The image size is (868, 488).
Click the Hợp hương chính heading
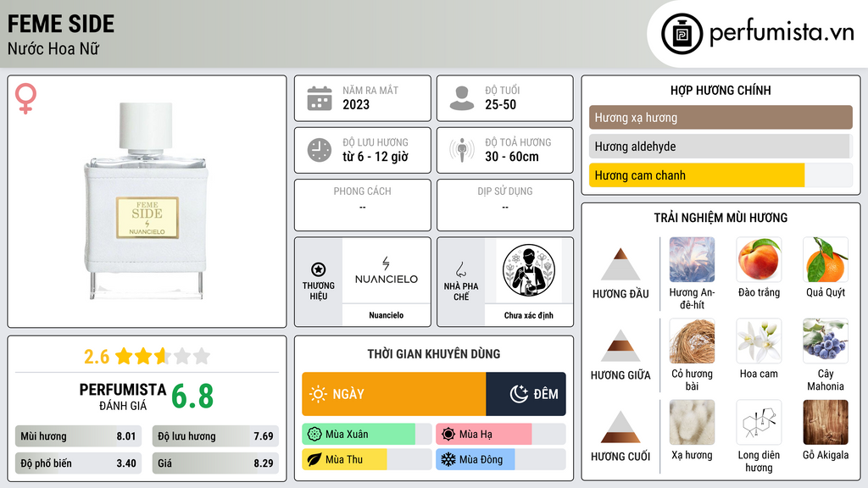(721, 90)
